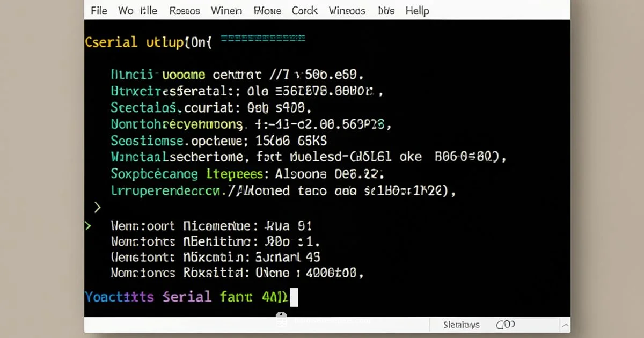Open the Winen menu

[x=226, y=11]
